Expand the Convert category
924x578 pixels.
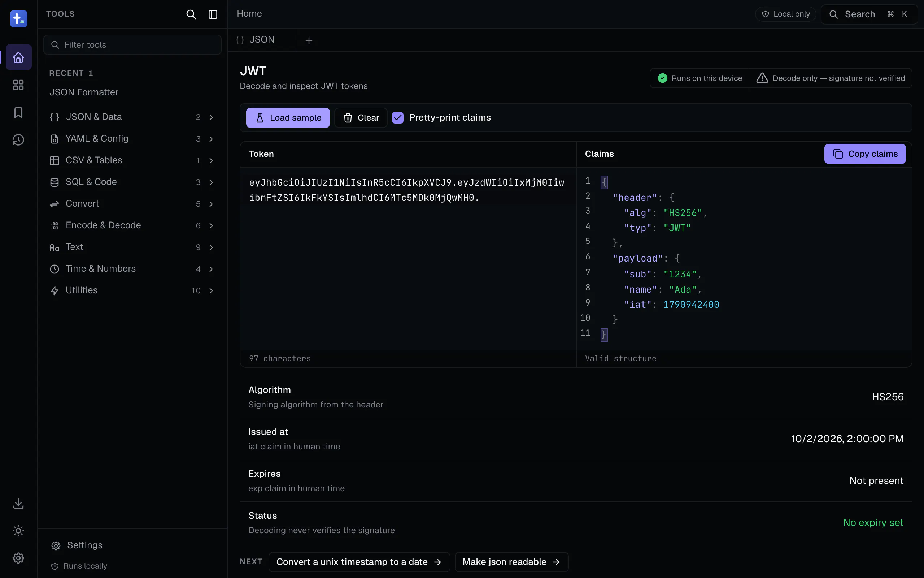(132, 204)
